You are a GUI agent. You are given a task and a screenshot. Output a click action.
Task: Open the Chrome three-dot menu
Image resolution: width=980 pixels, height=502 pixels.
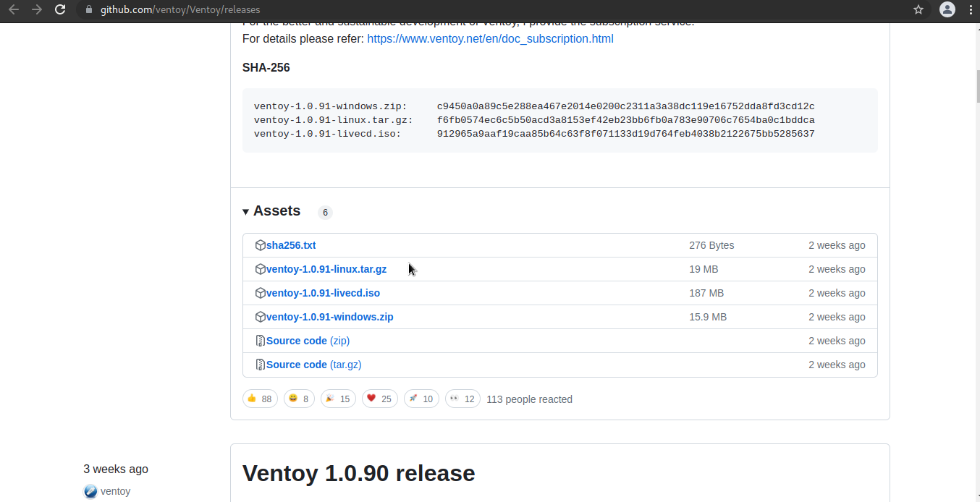click(x=971, y=9)
